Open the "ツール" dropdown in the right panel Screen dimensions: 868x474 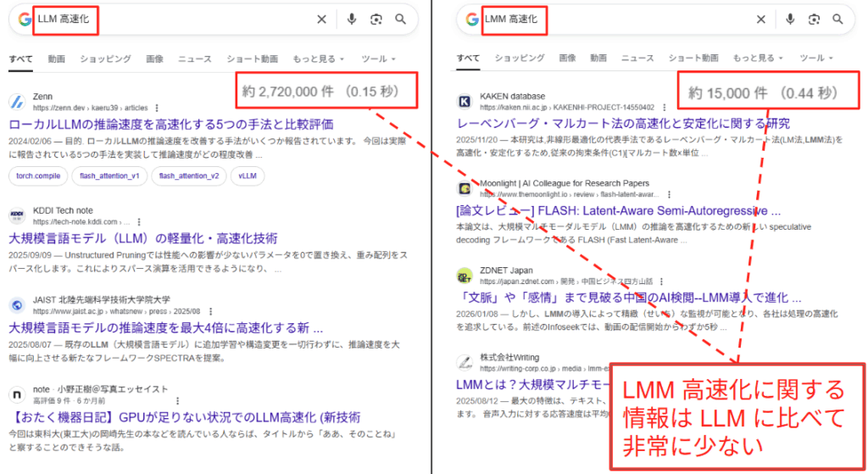816,59
